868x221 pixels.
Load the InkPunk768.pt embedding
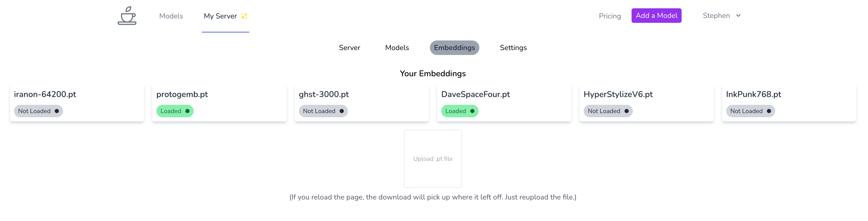click(750, 111)
